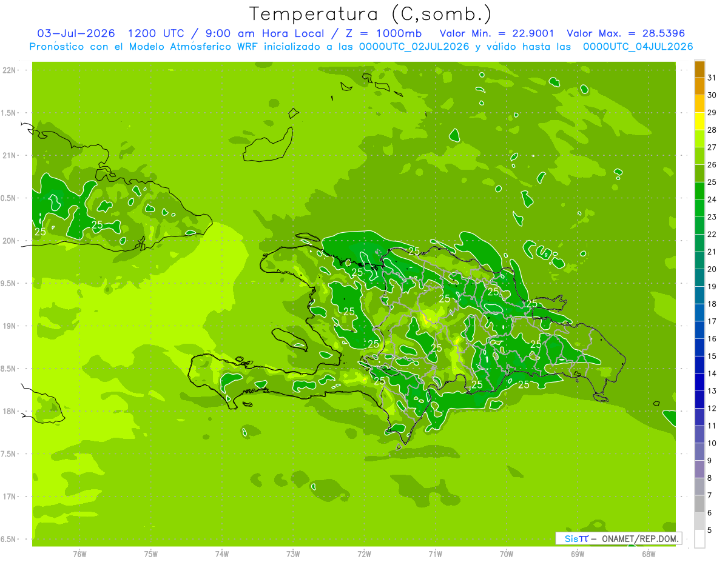Click the colorbar label '28'
Viewport: 728px width, 562px height.
[712, 130]
